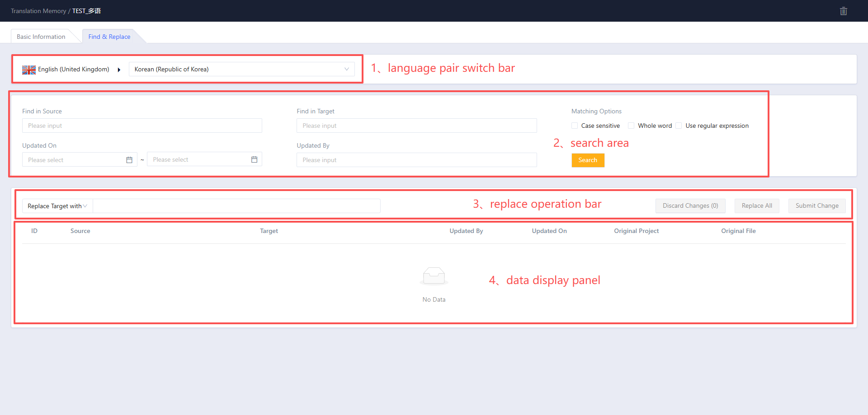Open the Updated On end date calendar icon
This screenshot has height=415, width=868.
pyautogui.click(x=254, y=159)
